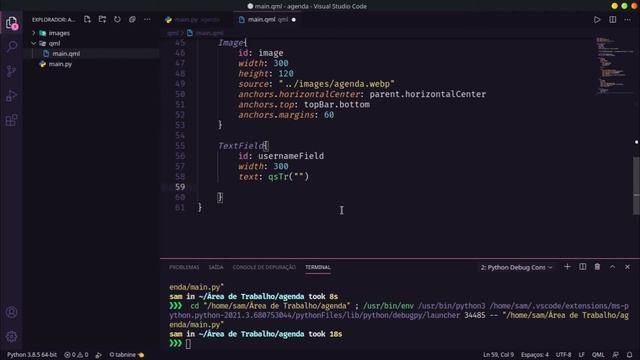Change the UTF-8 file encoding

tap(564, 355)
